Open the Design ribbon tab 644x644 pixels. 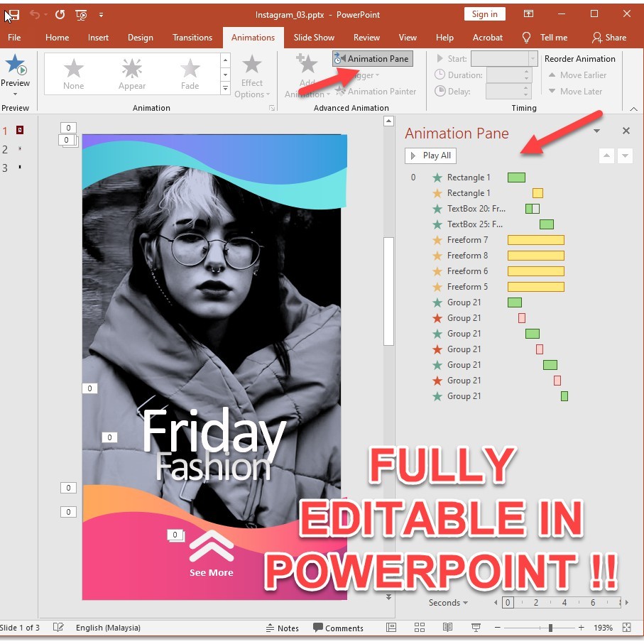tap(140, 38)
